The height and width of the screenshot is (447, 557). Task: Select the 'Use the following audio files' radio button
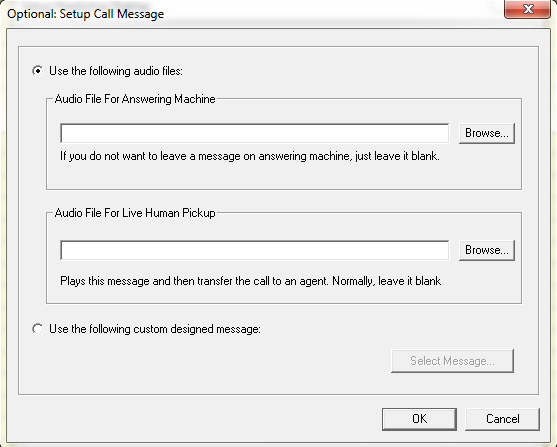38,71
